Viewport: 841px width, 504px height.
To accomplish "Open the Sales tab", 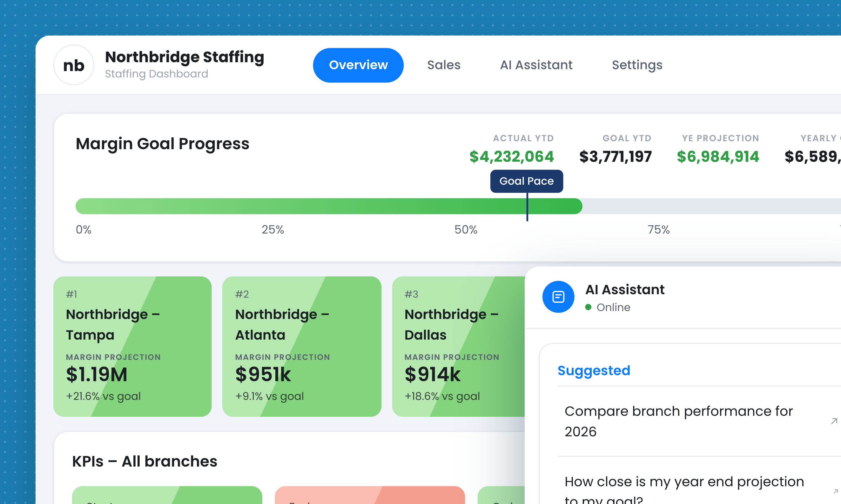I will pyautogui.click(x=444, y=65).
